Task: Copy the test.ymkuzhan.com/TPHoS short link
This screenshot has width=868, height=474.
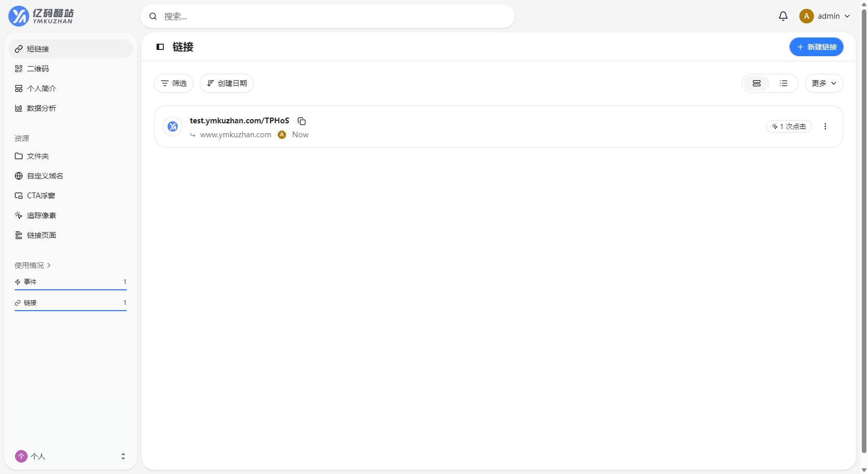Action: [302, 121]
